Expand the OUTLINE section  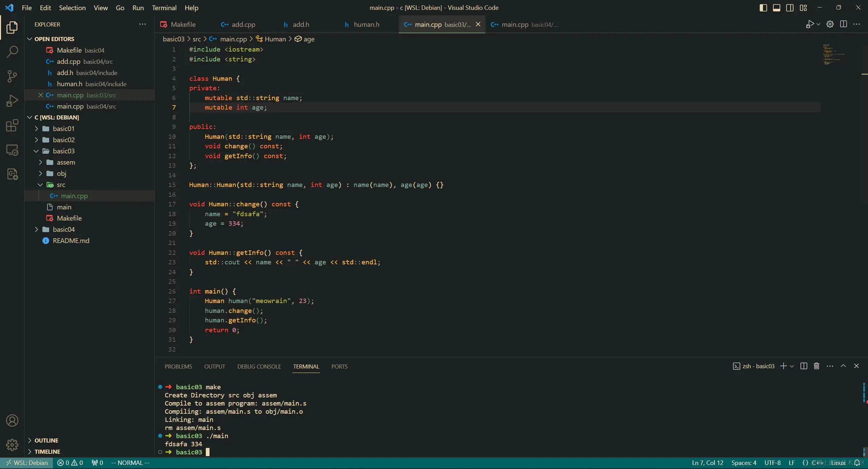(46, 440)
